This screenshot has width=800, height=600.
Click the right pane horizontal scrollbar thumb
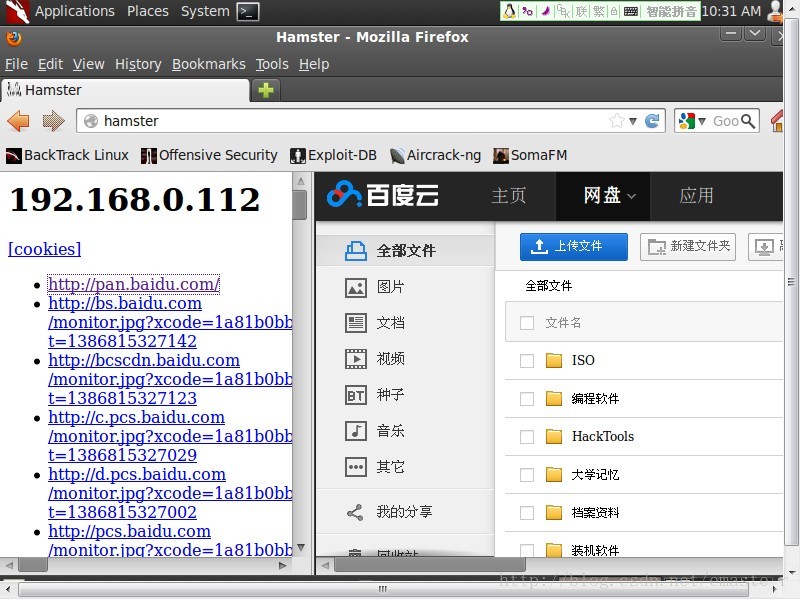tap(430, 565)
